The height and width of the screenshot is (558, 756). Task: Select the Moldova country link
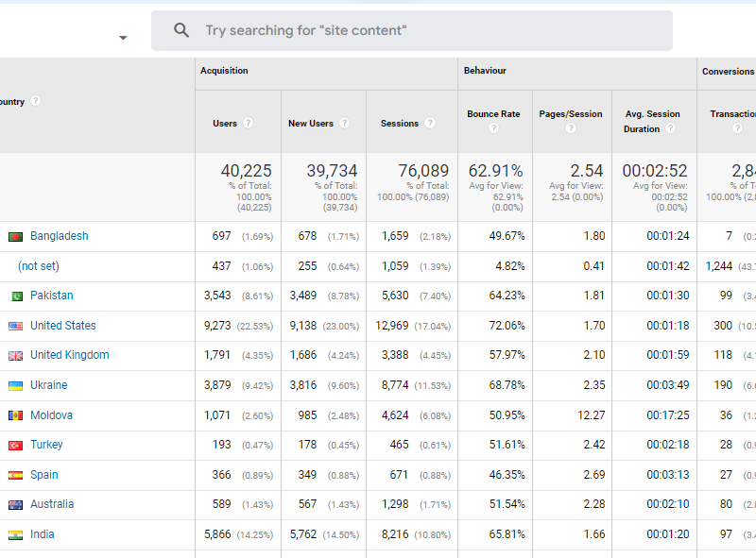click(x=51, y=415)
